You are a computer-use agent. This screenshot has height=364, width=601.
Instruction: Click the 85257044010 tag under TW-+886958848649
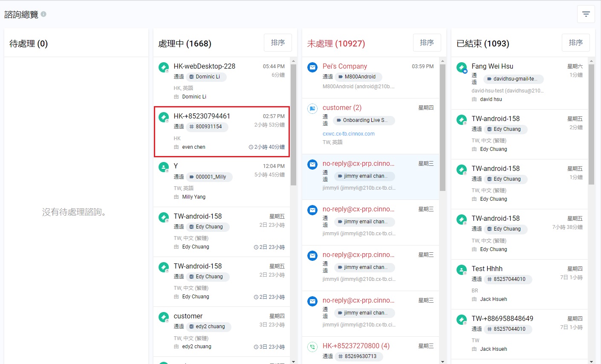click(508, 329)
